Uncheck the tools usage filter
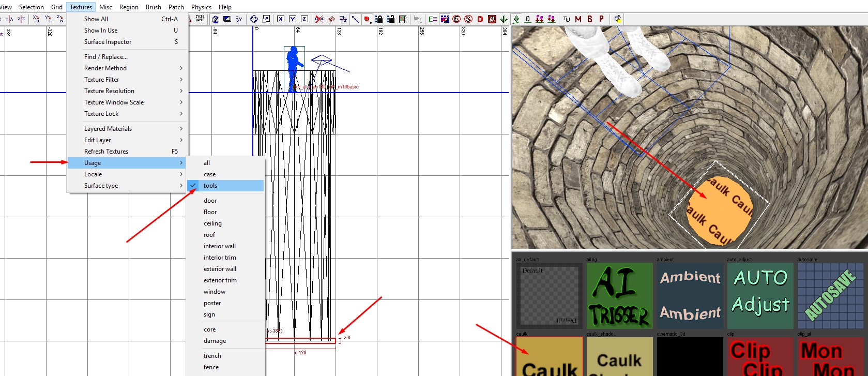The width and height of the screenshot is (868, 376). [x=225, y=186]
